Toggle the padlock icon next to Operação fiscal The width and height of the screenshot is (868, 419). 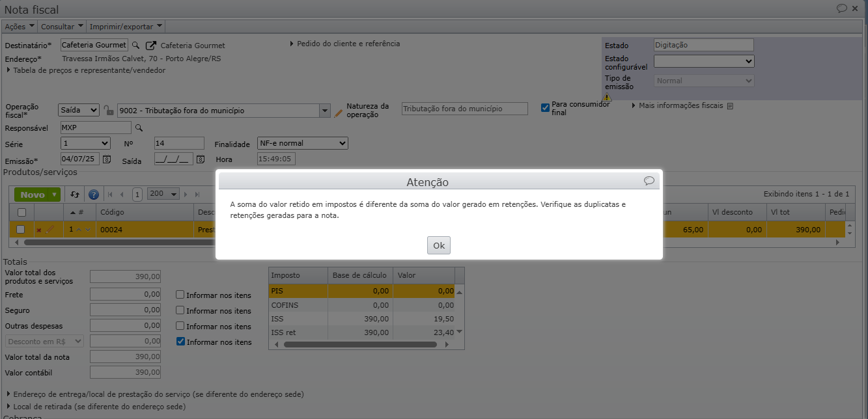tap(109, 111)
